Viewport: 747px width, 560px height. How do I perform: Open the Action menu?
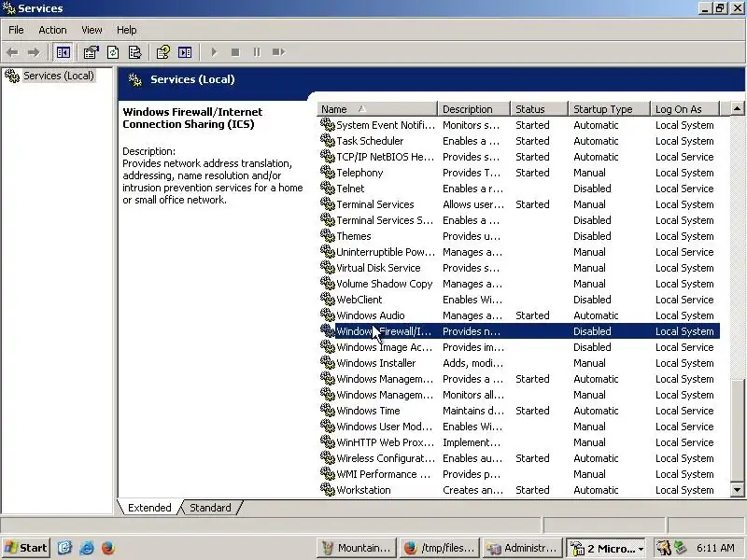[52, 30]
